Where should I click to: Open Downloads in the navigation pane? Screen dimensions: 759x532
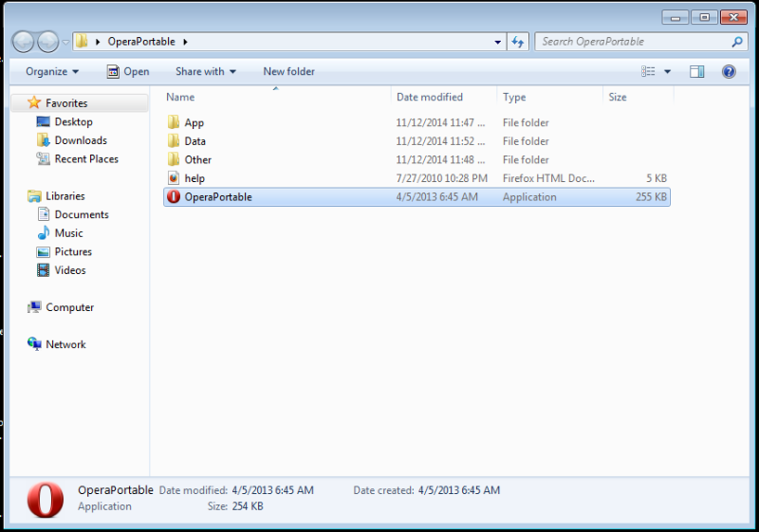pos(81,140)
